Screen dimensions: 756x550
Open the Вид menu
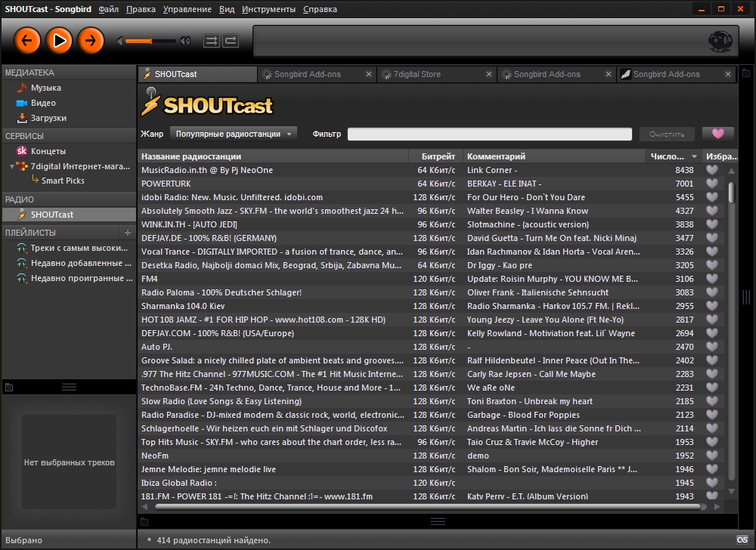[x=227, y=9]
